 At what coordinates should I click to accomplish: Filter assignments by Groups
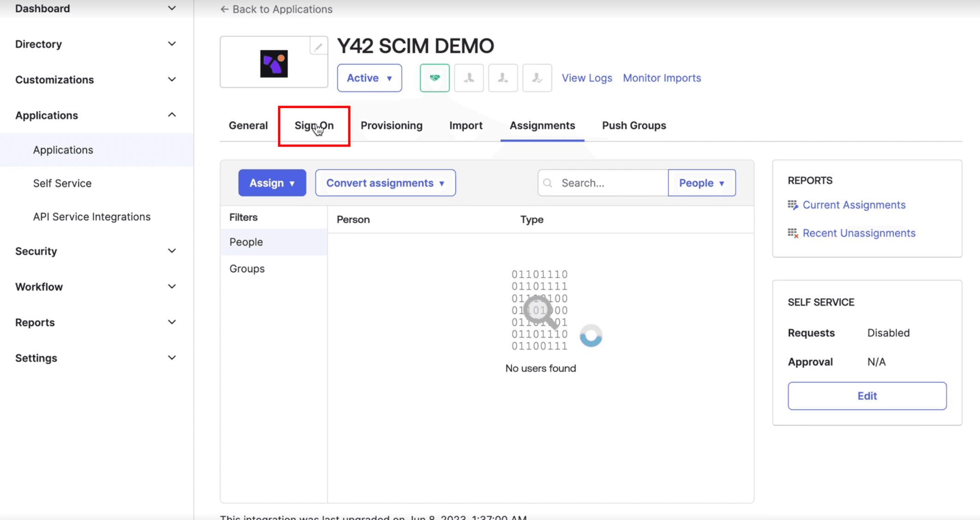pyautogui.click(x=247, y=268)
